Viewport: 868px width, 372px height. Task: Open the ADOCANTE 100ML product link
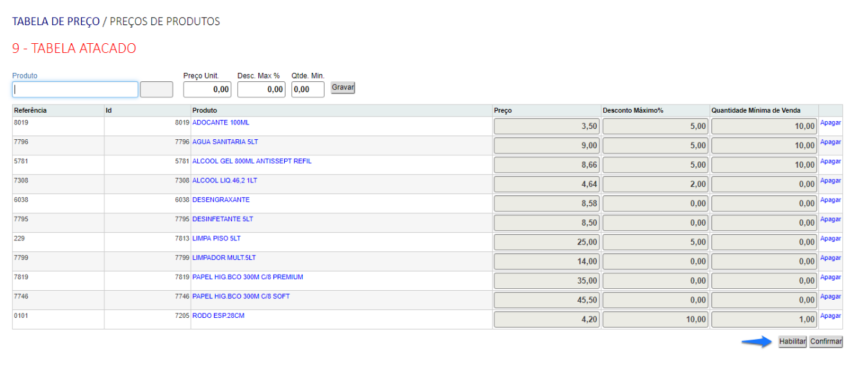[220, 122]
